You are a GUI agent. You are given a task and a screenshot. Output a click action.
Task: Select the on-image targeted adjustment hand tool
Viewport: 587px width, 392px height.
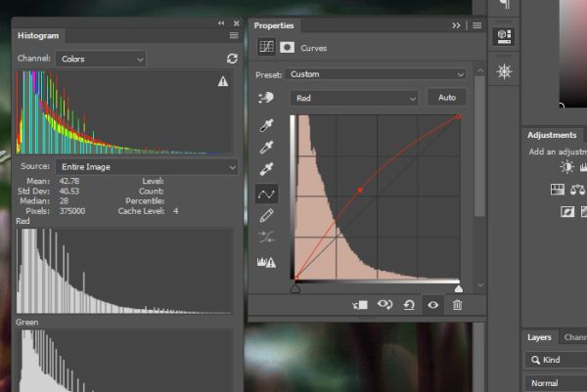266,98
